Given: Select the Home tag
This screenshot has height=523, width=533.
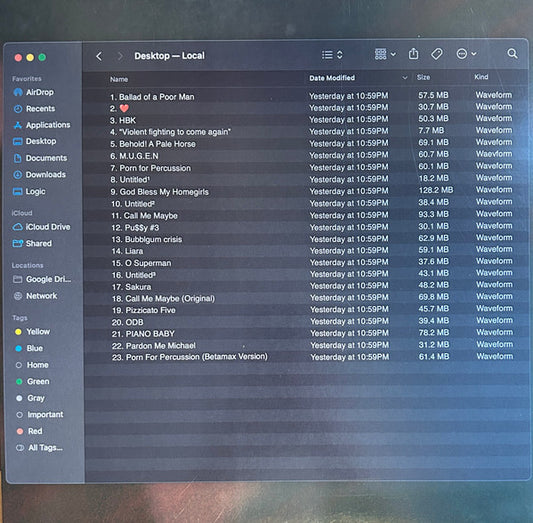Looking at the screenshot, I should point(32,365).
